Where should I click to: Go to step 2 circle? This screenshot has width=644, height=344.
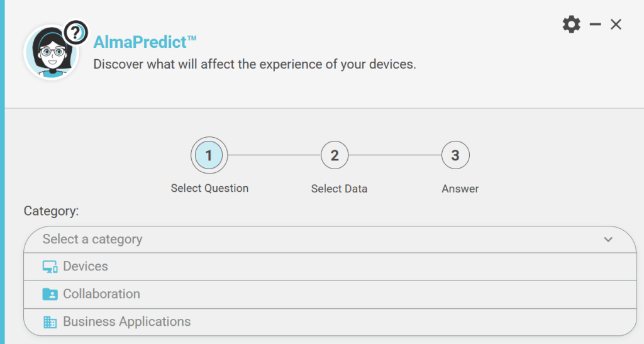click(335, 155)
